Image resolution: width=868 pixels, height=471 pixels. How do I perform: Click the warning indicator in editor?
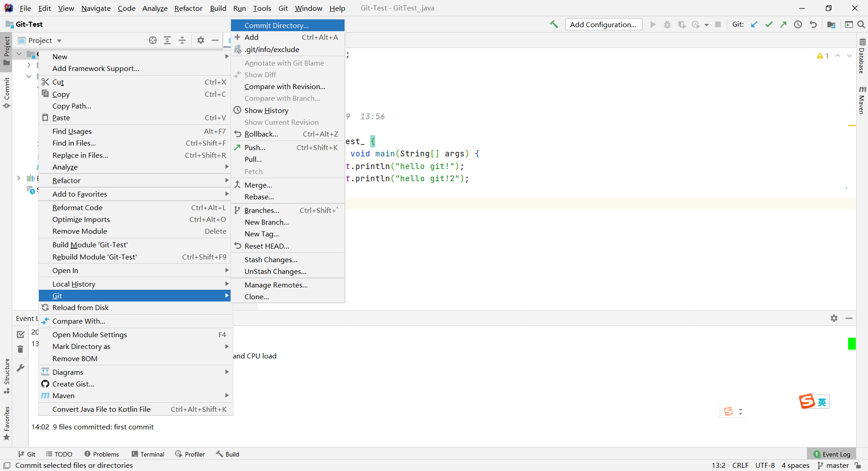click(823, 56)
